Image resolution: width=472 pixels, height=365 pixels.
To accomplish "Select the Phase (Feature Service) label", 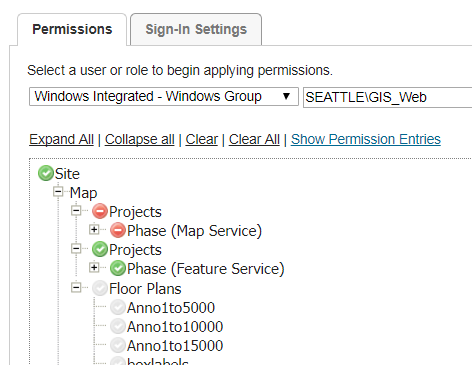I will click(206, 269).
